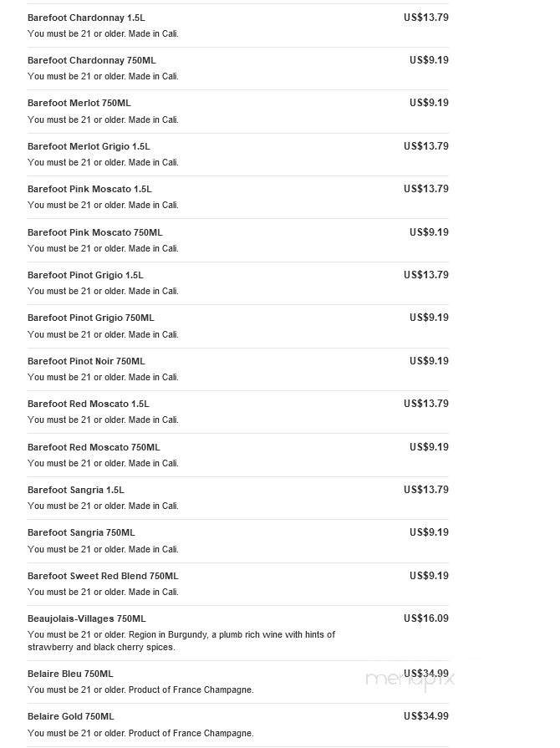
Task: Select Barefoot Pink Moscato 1.5L
Action: [x=89, y=189]
